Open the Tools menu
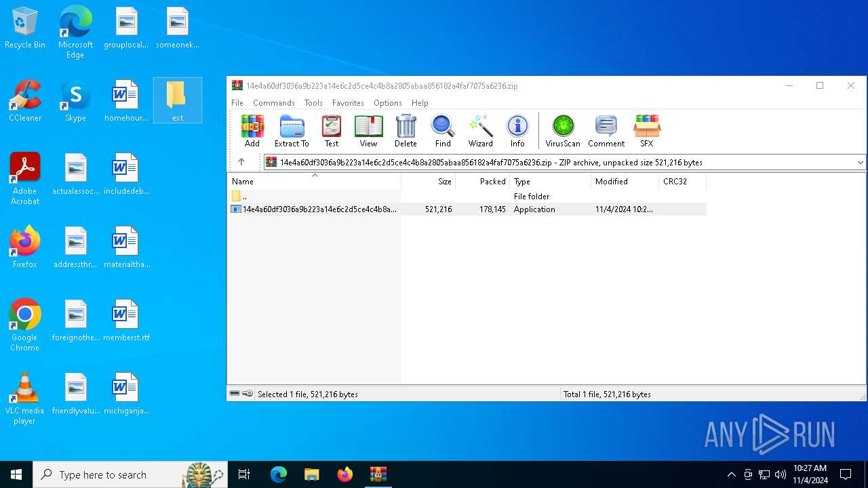 313,103
